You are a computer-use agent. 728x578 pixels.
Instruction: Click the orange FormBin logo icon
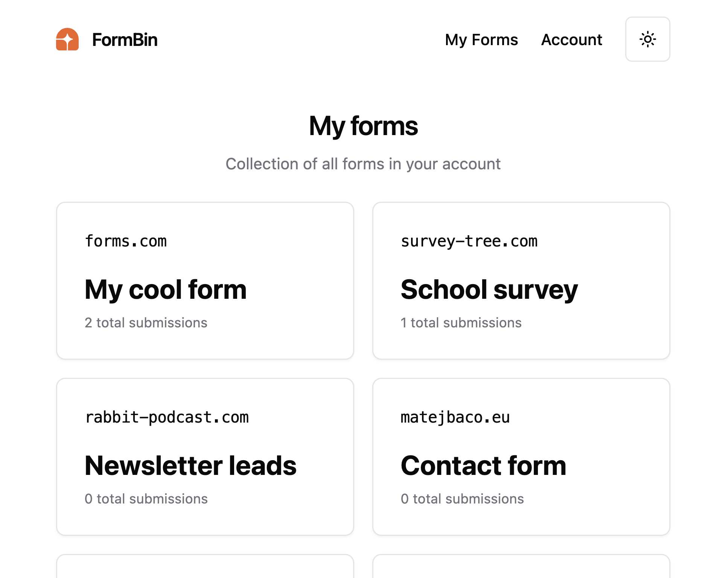pyautogui.click(x=67, y=39)
